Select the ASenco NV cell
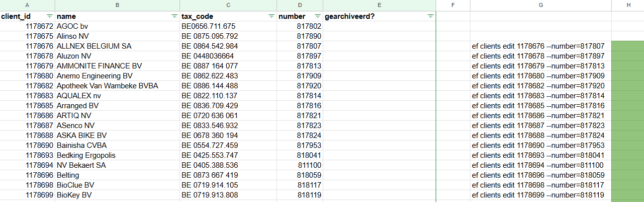 coord(117,126)
